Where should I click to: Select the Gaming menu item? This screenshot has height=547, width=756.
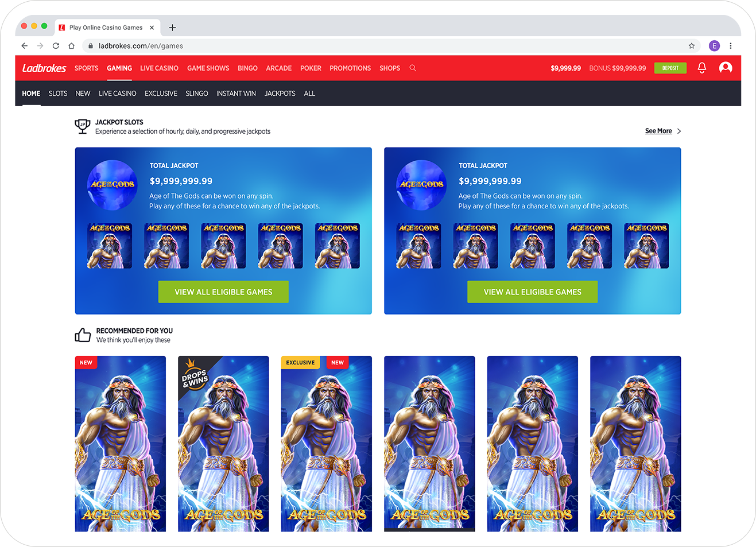119,68
